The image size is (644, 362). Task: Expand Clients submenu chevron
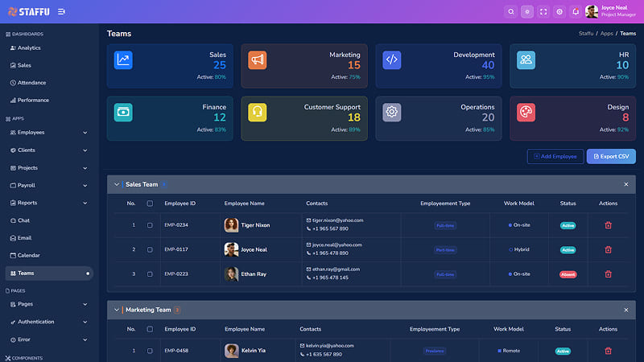coord(85,150)
